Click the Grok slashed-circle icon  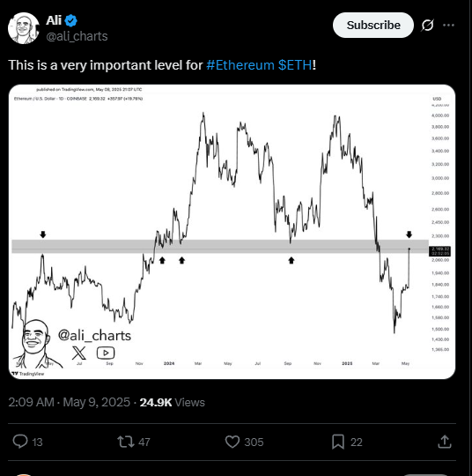point(427,26)
